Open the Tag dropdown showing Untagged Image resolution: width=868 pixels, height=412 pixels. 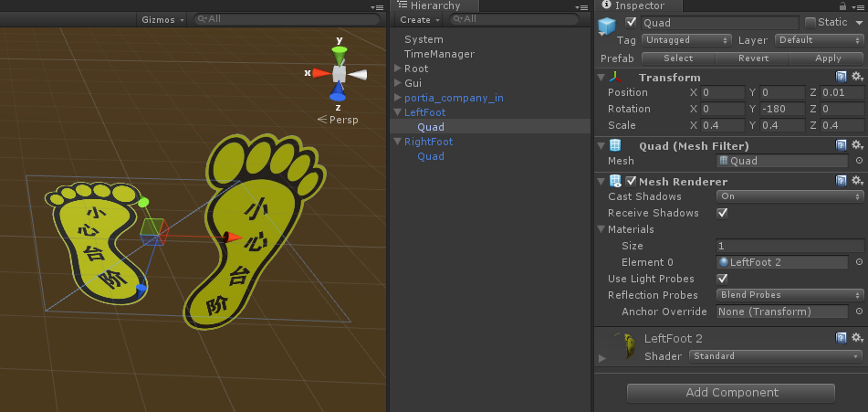point(687,40)
